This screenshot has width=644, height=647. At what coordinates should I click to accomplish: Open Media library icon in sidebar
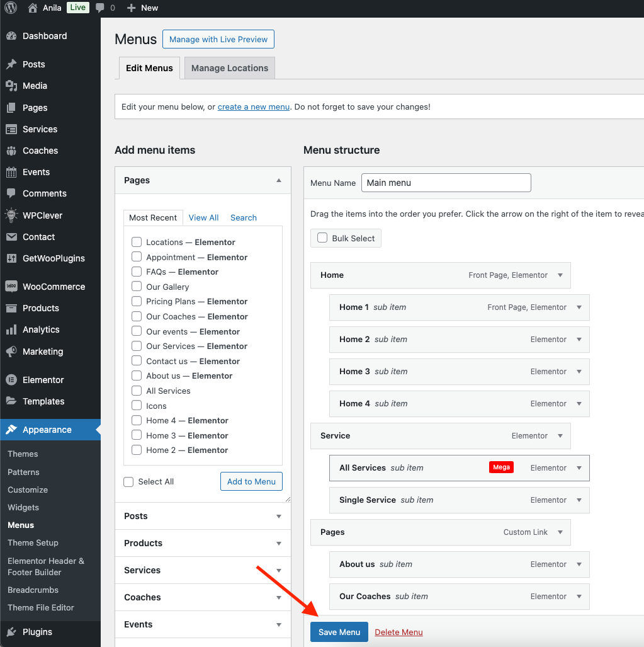[x=11, y=86]
